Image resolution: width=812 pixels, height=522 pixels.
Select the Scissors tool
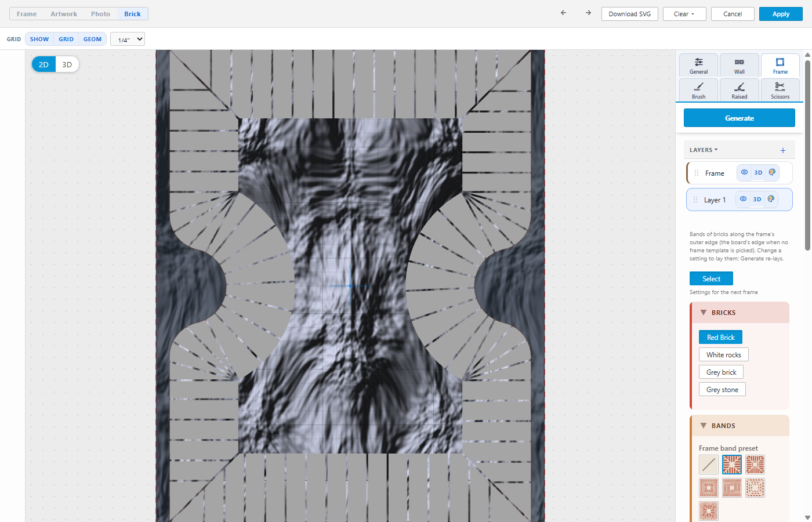(780, 90)
